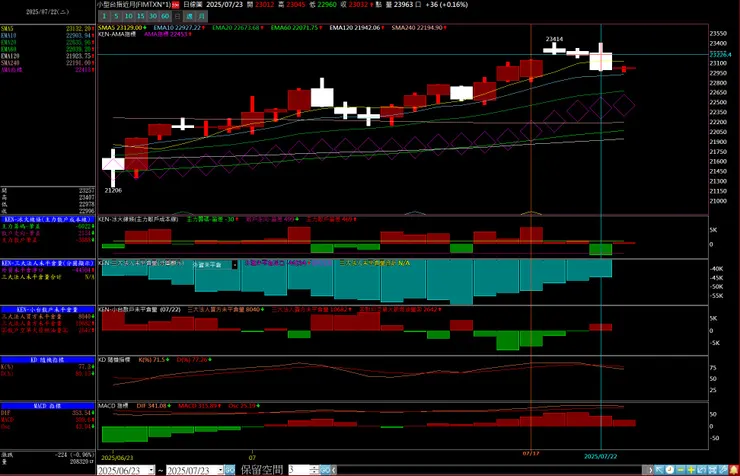Click the 07/17 date marker on time axis
This screenshot has width=740, height=476.
click(531, 453)
